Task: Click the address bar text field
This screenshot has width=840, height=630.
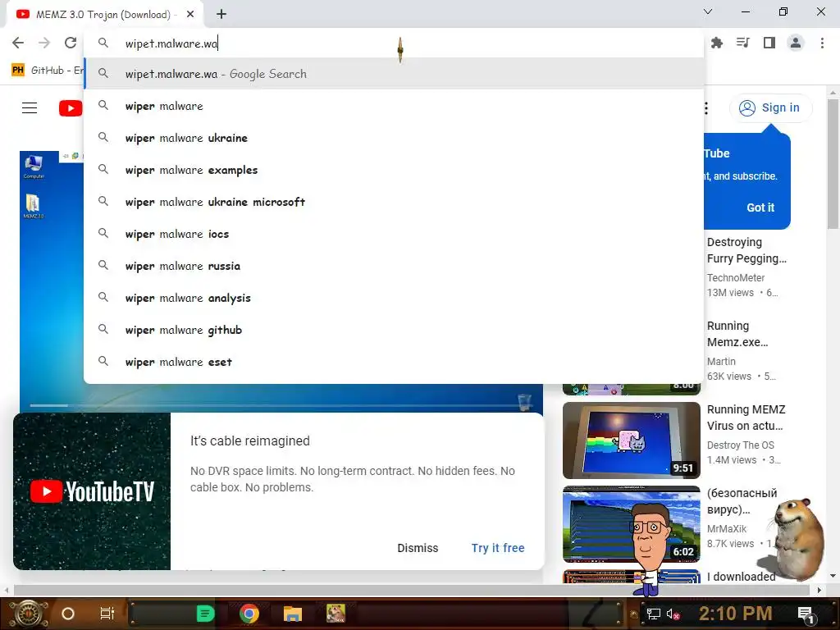Action: [x=394, y=43]
